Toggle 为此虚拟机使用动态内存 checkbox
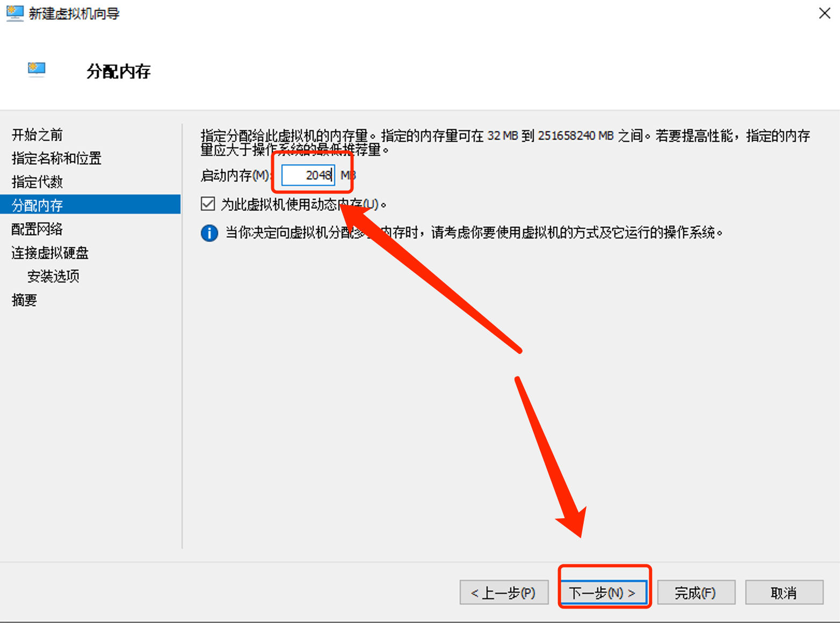This screenshot has width=840, height=623. pyautogui.click(x=208, y=204)
